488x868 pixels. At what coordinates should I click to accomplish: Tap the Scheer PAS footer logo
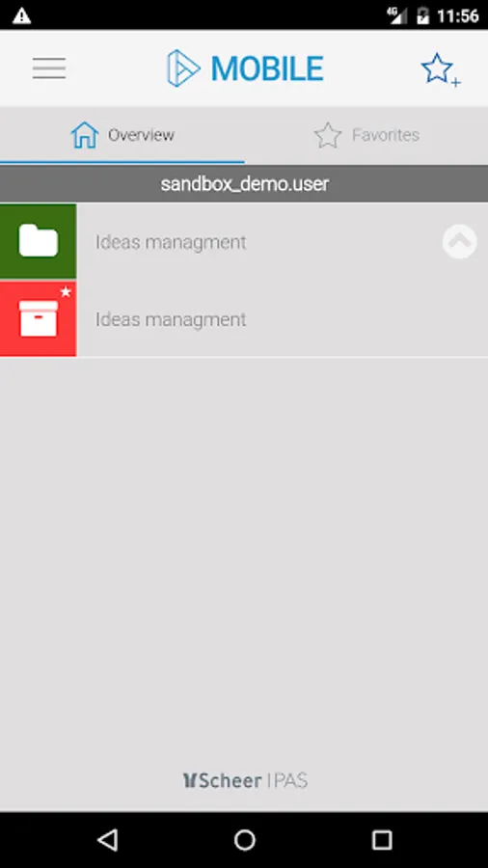245,780
